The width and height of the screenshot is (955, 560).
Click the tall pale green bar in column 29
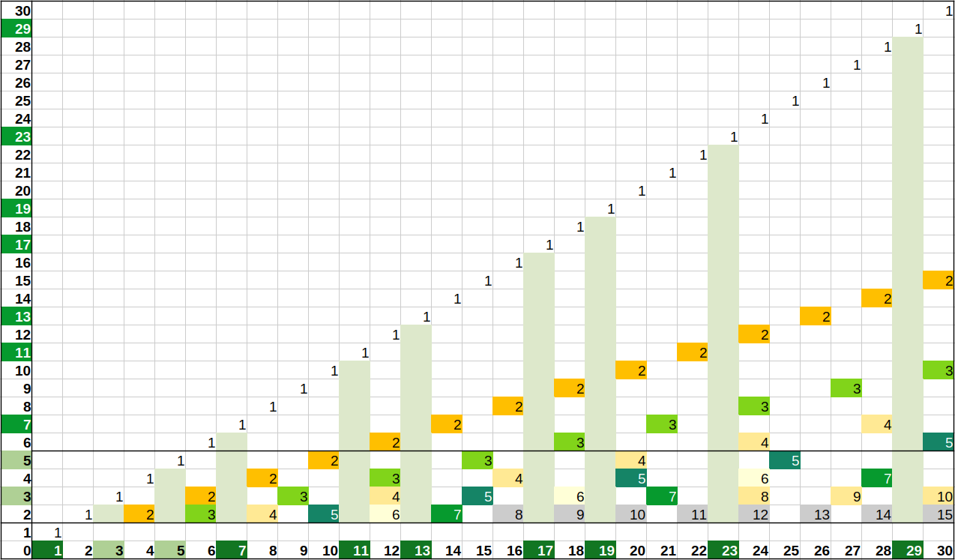[908, 280]
